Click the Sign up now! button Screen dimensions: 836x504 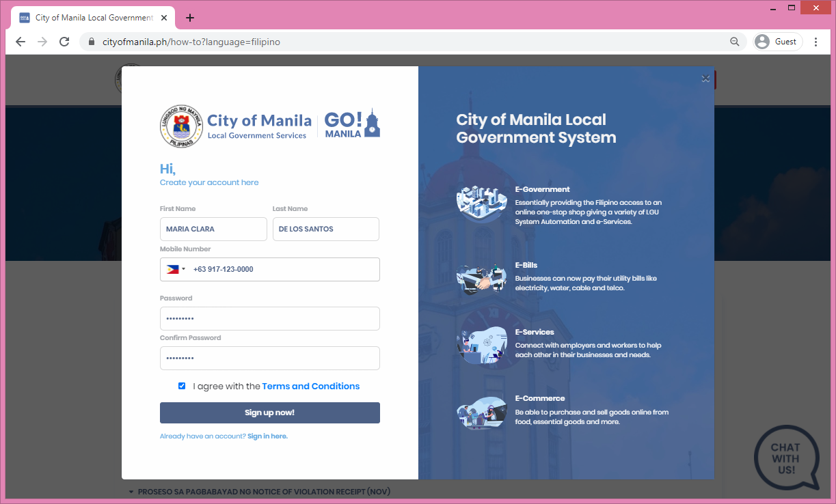tap(270, 412)
